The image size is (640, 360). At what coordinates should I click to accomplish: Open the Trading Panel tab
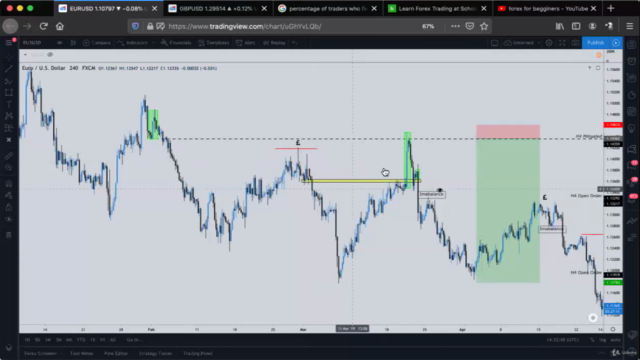198,353
